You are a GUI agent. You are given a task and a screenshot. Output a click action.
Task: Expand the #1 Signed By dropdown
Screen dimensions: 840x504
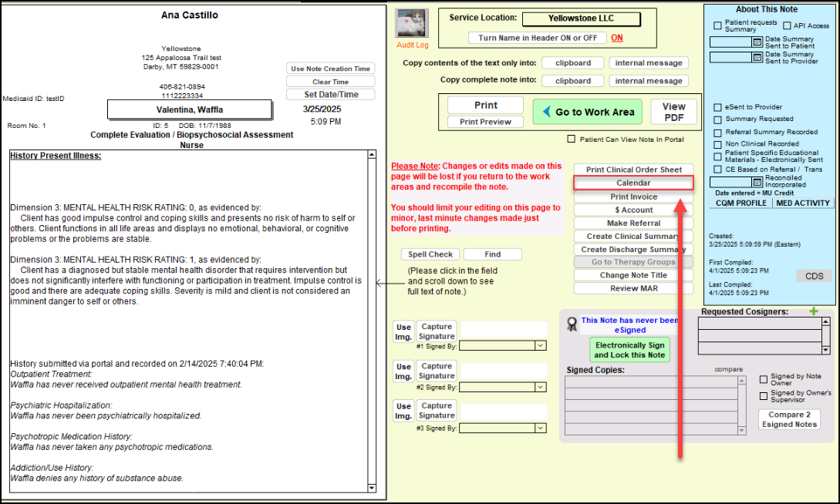[540, 346]
